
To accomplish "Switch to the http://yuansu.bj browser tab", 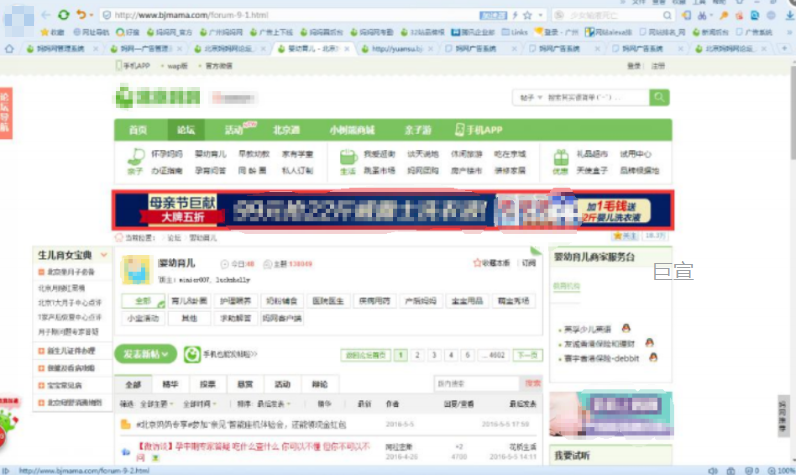I will [x=396, y=49].
